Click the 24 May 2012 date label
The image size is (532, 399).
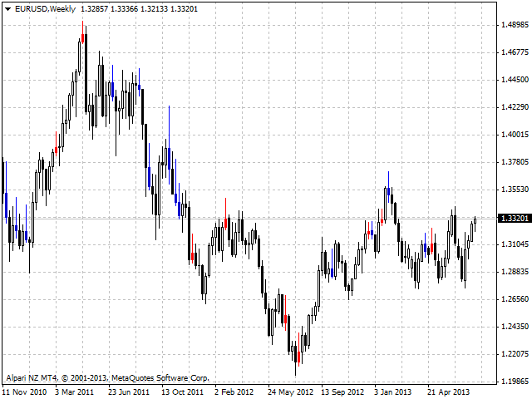point(290,392)
